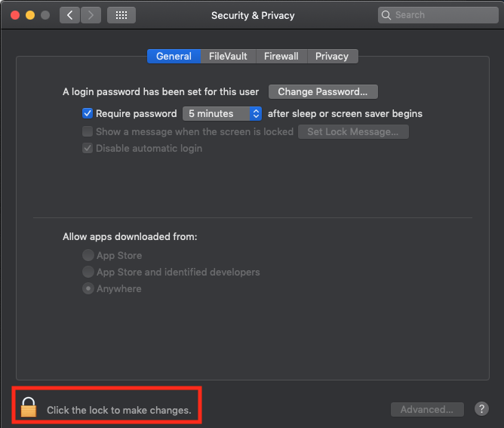This screenshot has width=504, height=428.
Task: Go forward with the right chevron button
Action: (91, 15)
